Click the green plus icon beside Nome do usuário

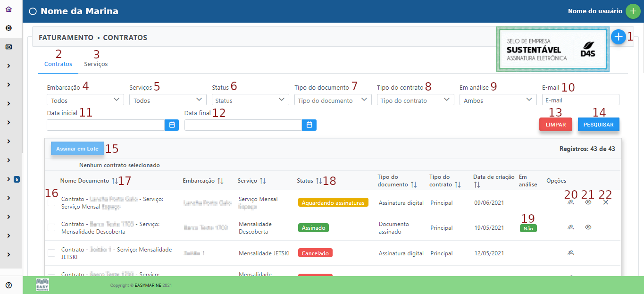[x=633, y=11]
